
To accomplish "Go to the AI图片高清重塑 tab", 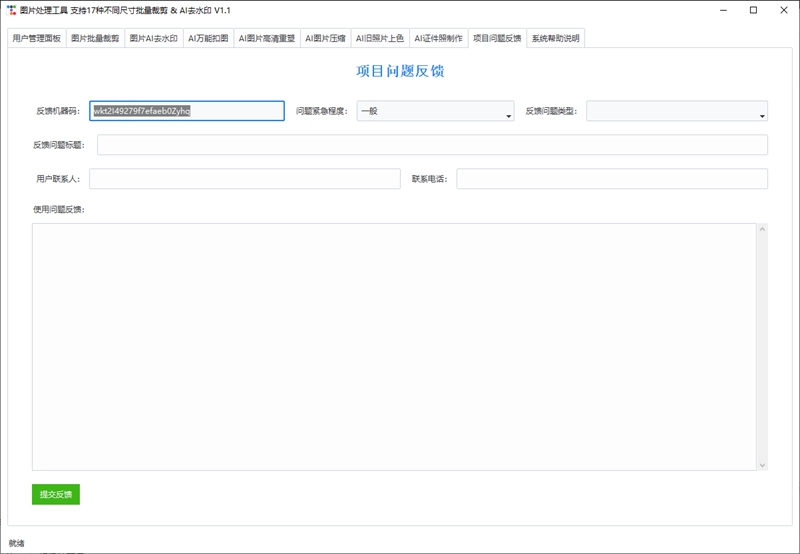I will click(267, 38).
